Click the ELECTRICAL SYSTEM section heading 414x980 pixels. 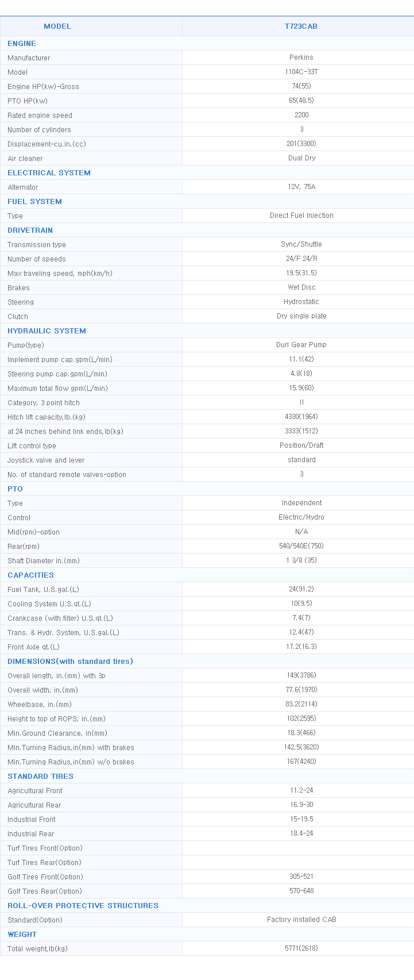coord(49,173)
